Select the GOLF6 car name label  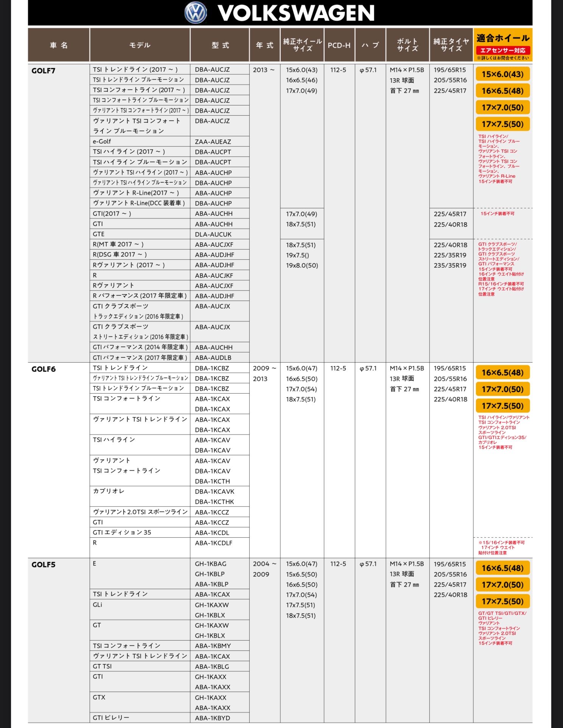point(44,369)
